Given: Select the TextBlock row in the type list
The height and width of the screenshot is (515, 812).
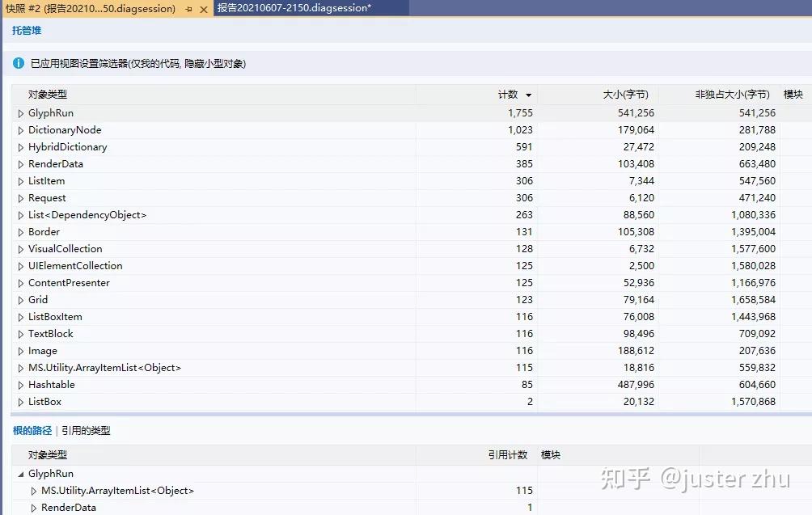Looking at the screenshot, I should (51, 333).
